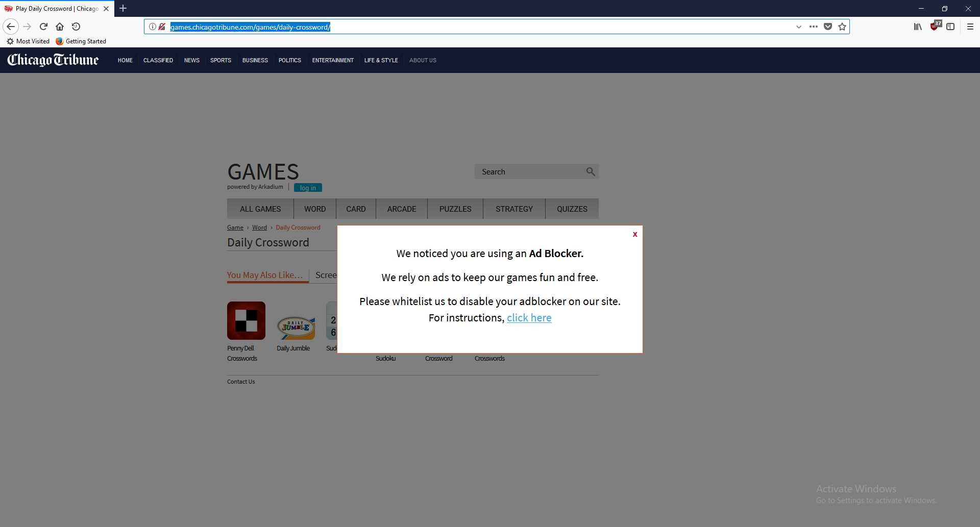Open Daily Jumble game thumbnail

coord(296,327)
